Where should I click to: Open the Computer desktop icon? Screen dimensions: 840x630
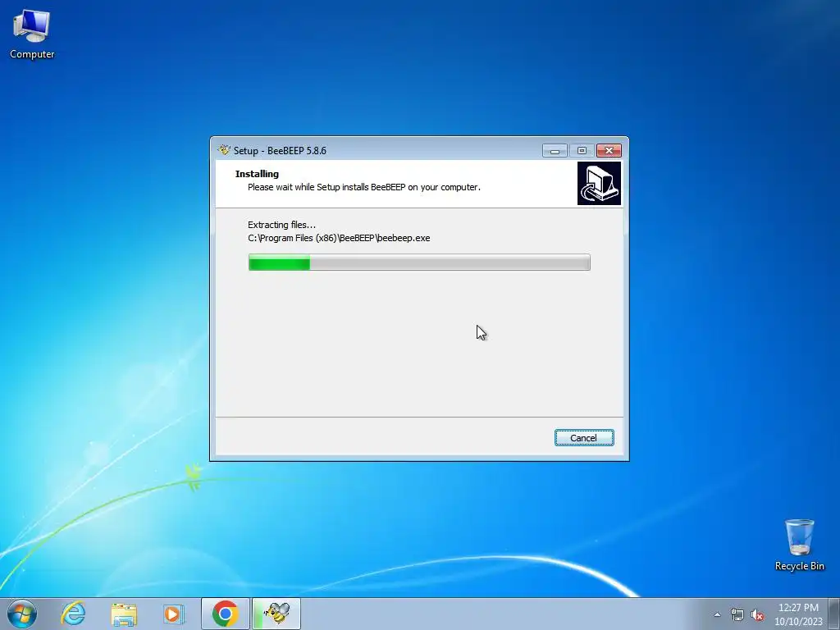click(32, 34)
